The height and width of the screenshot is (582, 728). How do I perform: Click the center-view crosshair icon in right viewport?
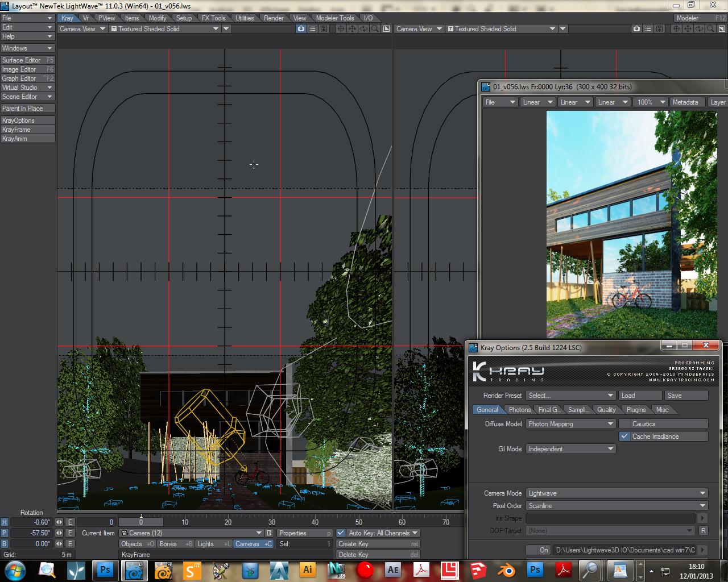pyautogui.click(x=677, y=29)
